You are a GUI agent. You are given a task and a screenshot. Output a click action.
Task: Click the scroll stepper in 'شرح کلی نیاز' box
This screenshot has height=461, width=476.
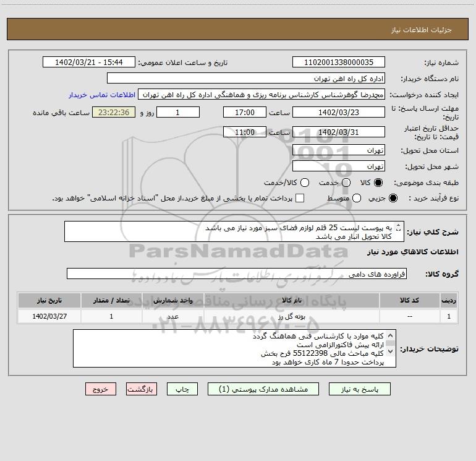[x=399, y=227]
